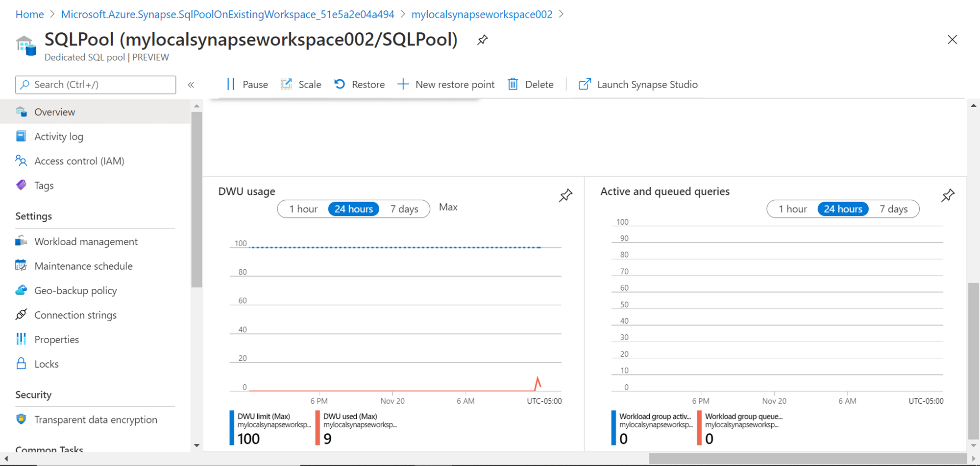Viewport: 980px width, 466px height.
Task: Go to Access control (IAM)
Action: [x=79, y=161]
